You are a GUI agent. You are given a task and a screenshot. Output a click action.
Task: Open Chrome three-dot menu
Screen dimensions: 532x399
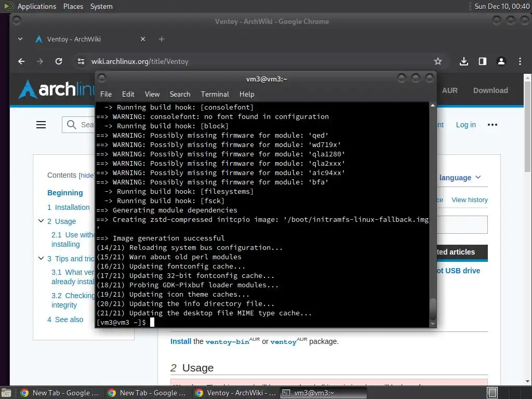click(x=520, y=61)
